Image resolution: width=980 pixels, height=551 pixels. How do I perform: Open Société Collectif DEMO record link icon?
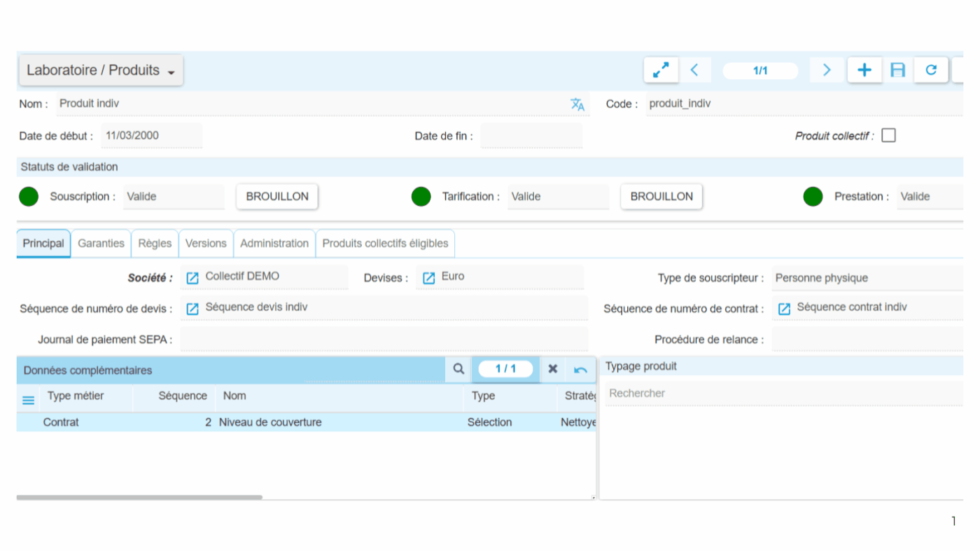tap(192, 278)
